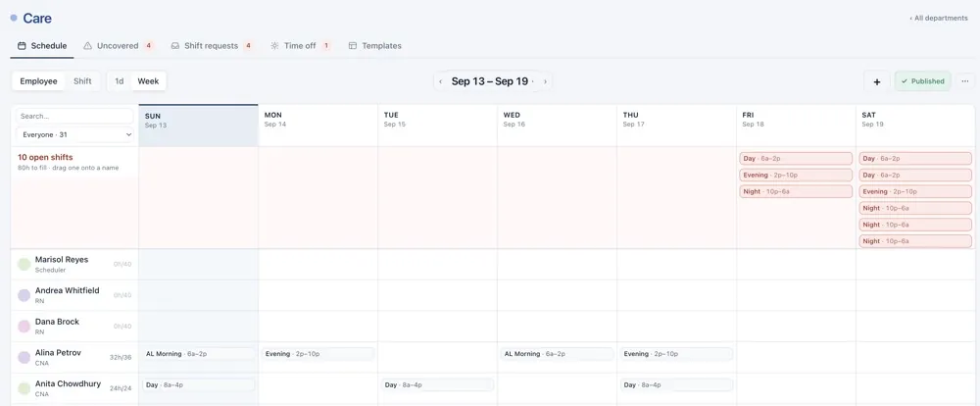Click the Uncovered count badge 4
Image resolution: width=980 pixels, height=406 pixels.
149,46
